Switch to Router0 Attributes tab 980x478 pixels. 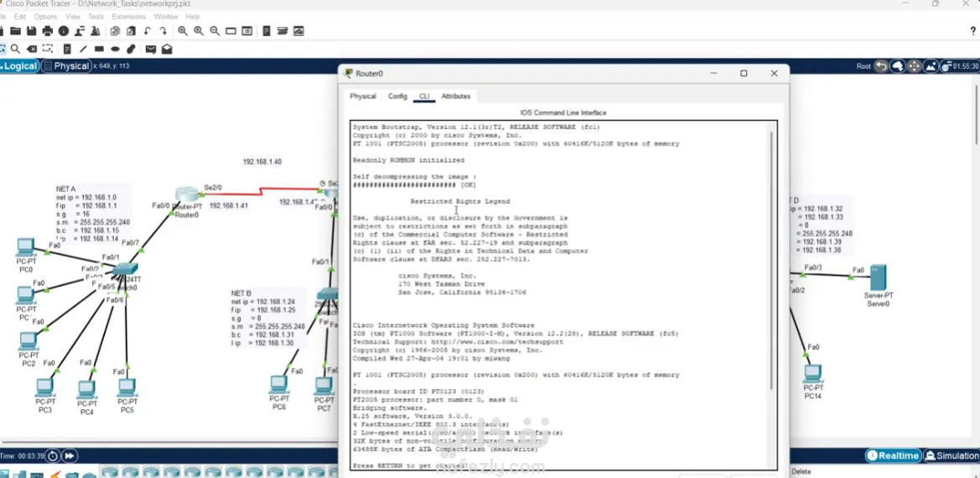(x=455, y=96)
